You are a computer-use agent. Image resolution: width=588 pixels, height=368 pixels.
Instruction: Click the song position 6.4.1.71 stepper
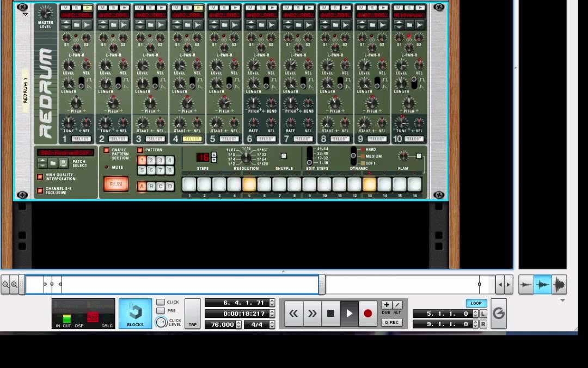(272, 303)
